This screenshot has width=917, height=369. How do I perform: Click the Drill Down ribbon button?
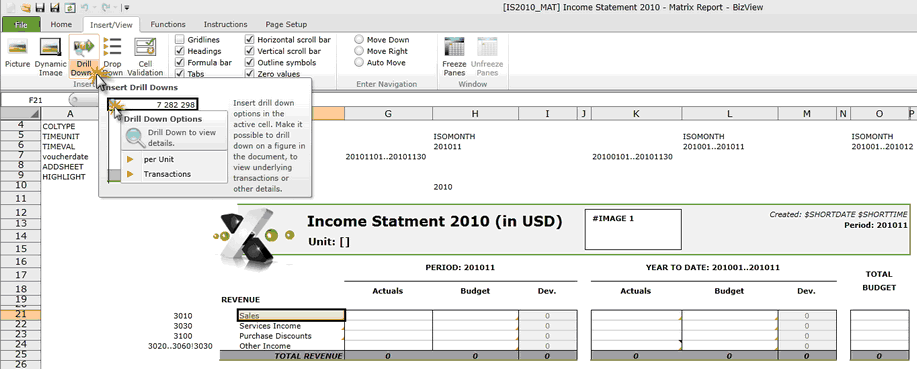coord(84,55)
